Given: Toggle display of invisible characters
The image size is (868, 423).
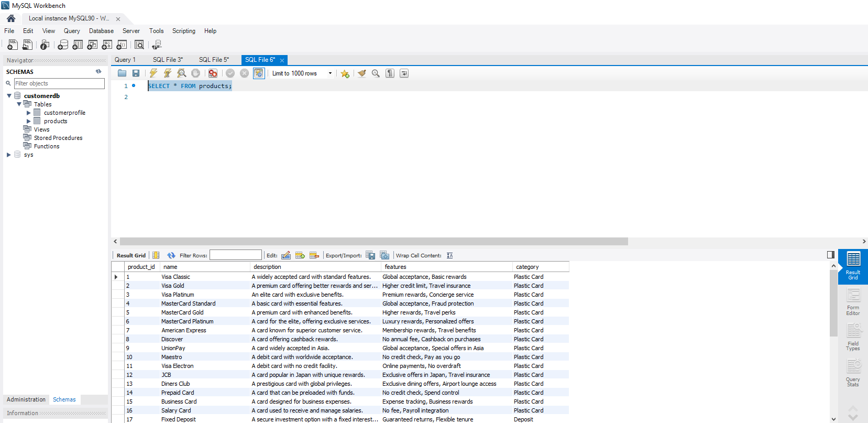Looking at the screenshot, I should click(x=390, y=73).
